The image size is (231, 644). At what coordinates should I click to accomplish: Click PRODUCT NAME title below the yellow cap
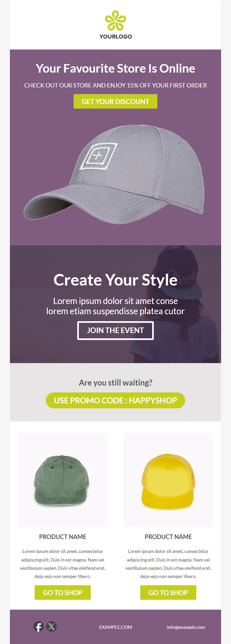[168, 537]
